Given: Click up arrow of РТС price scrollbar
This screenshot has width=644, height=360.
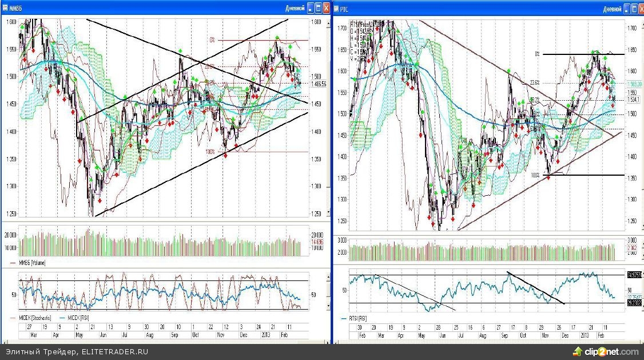Looking at the screenshot, I should (642, 24).
